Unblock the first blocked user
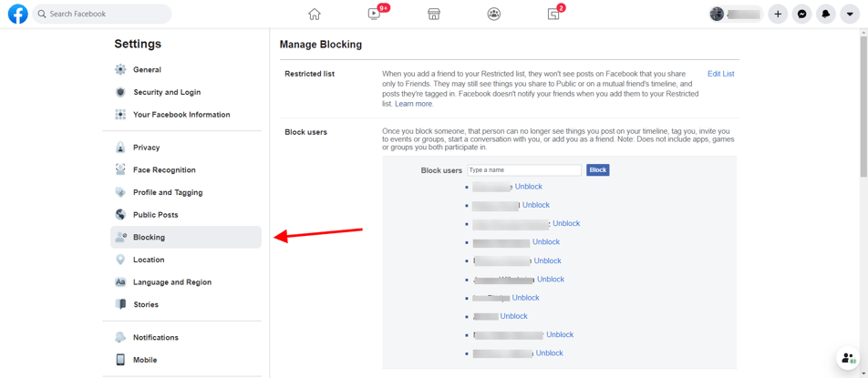Screen dimensions: 868x378 529,187
